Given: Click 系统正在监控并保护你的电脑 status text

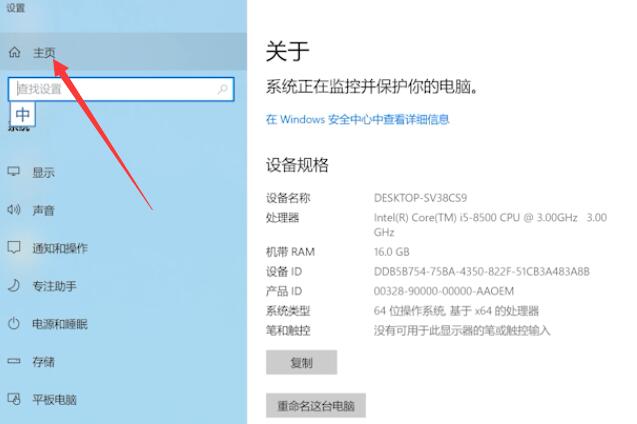Looking at the screenshot, I should [x=372, y=87].
